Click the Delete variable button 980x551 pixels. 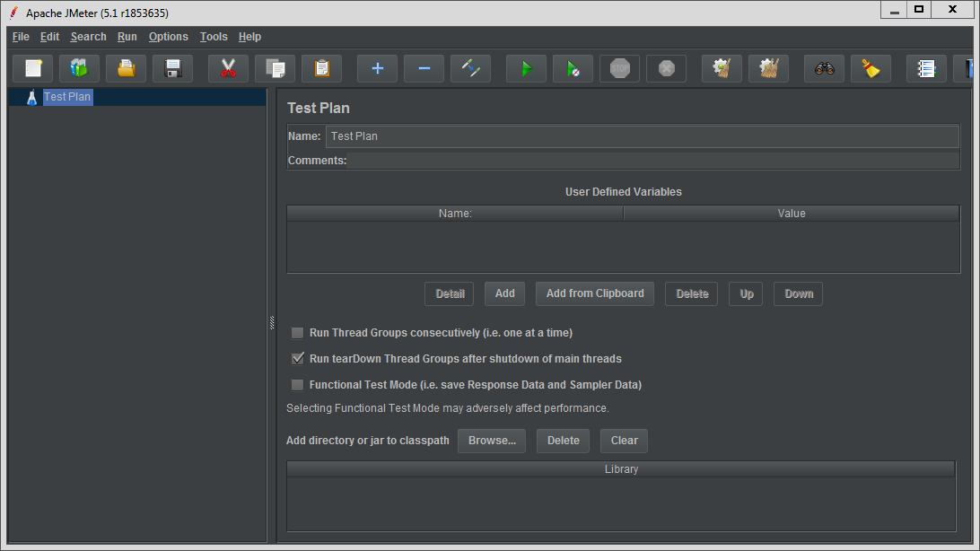click(692, 293)
